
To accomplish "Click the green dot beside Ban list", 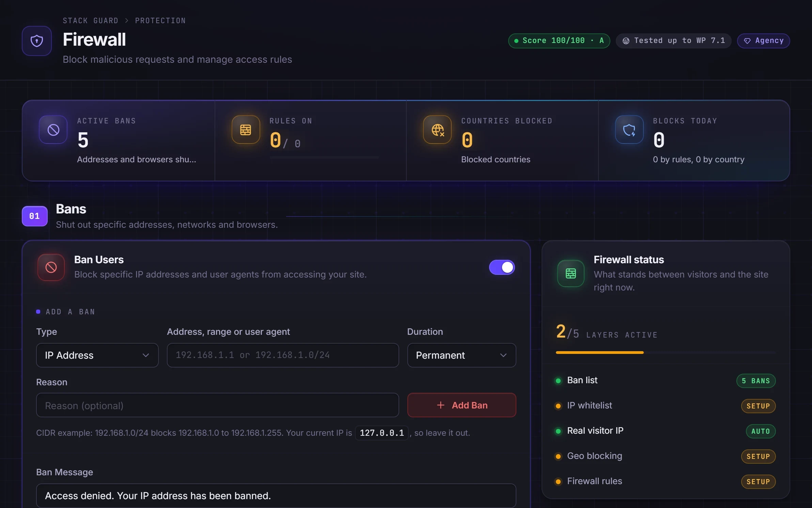I will 558,381.
